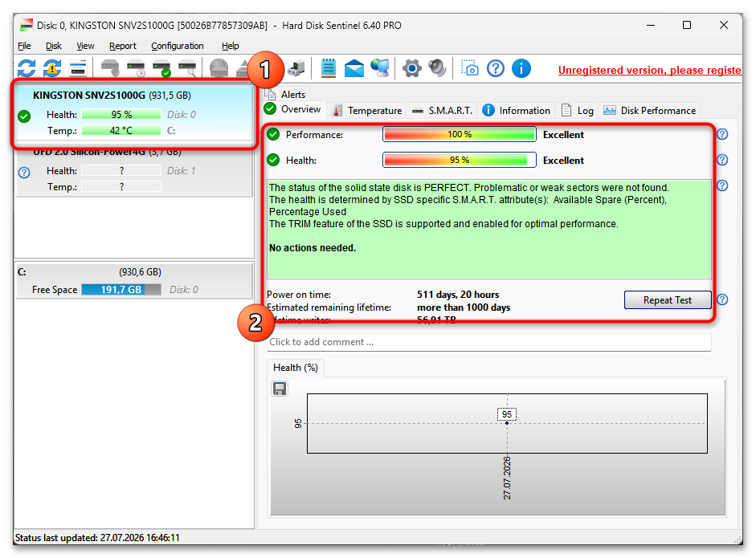Click the refresh disk status icon
Screen dimensions: 756x558
[x=27, y=68]
